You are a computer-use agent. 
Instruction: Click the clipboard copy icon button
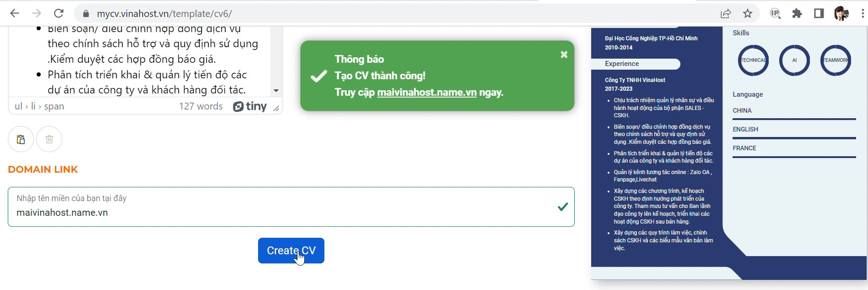tap(21, 139)
